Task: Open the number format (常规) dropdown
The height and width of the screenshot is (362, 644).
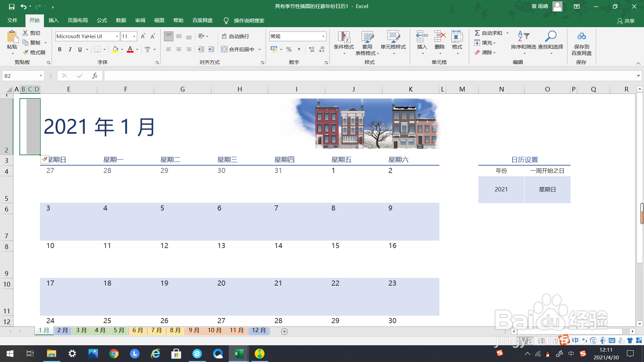Action: point(323,36)
